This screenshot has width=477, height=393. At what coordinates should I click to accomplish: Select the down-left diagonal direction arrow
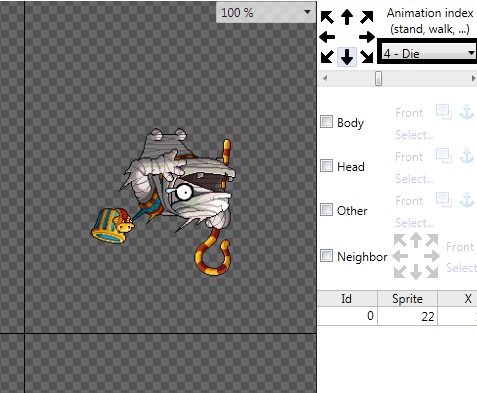327,57
